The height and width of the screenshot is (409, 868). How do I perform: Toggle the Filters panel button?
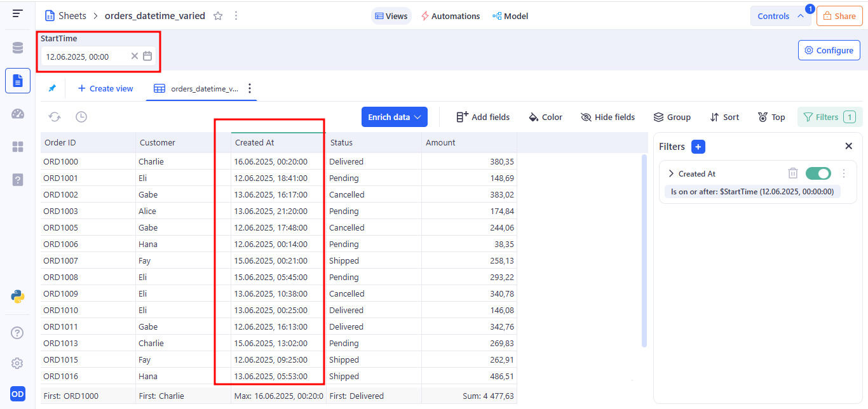click(x=829, y=117)
